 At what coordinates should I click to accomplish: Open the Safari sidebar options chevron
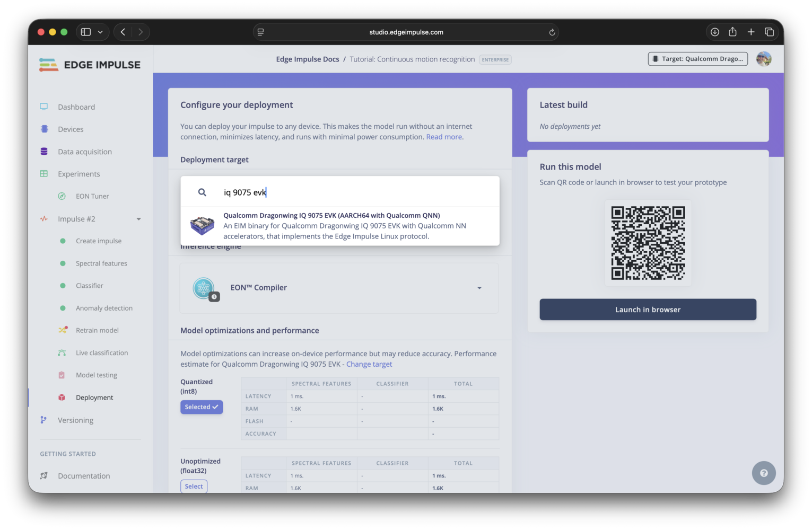click(x=100, y=32)
